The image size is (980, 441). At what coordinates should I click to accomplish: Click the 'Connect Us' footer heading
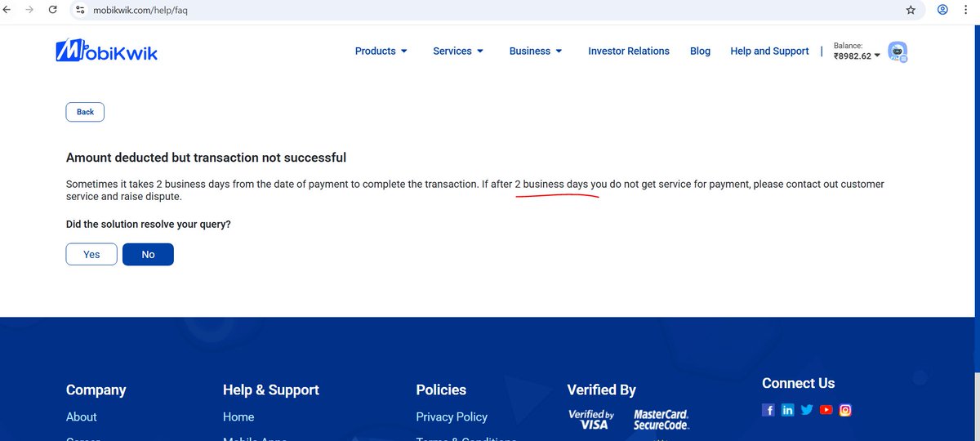pos(799,383)
